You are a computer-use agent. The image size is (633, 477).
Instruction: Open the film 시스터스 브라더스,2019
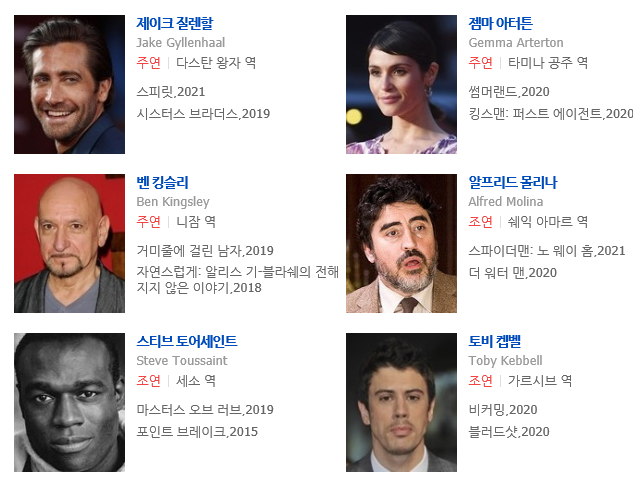tap(203, 114)
